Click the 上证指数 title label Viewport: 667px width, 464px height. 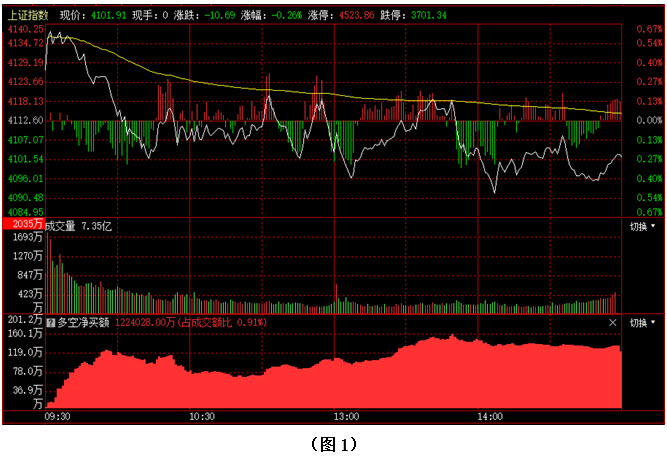pos(28,16)
